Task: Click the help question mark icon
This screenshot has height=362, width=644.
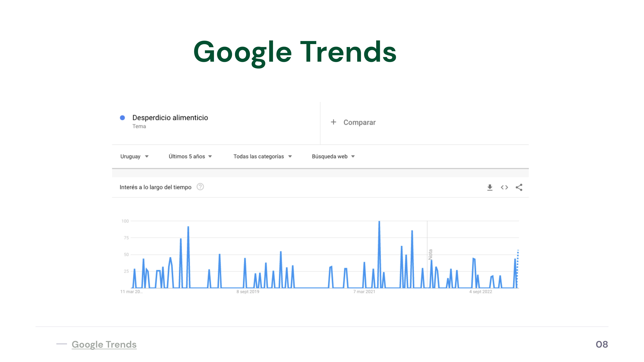Action: [x=200, y=187]
